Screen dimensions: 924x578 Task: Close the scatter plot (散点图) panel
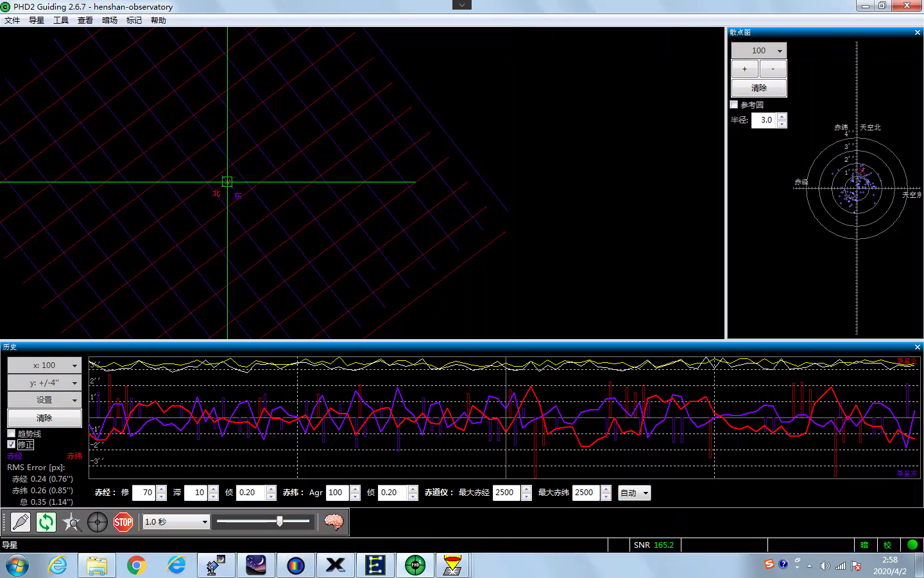coord(917,33)
